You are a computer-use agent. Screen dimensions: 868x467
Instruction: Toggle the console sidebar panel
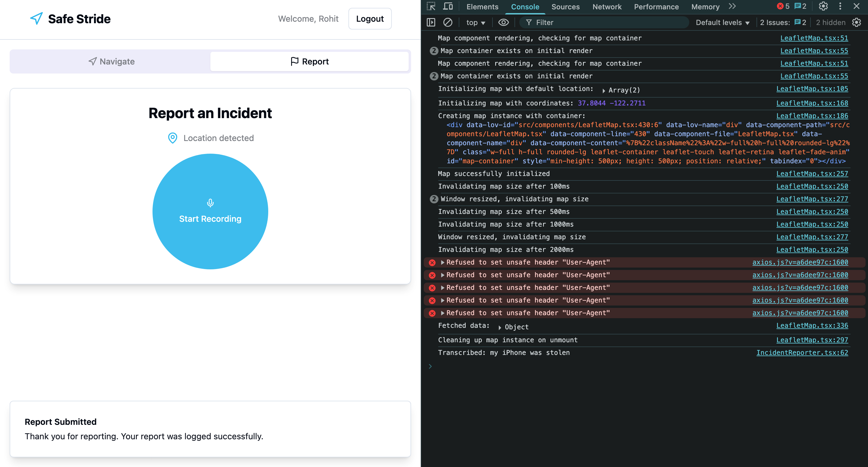(x=431, y=23)
